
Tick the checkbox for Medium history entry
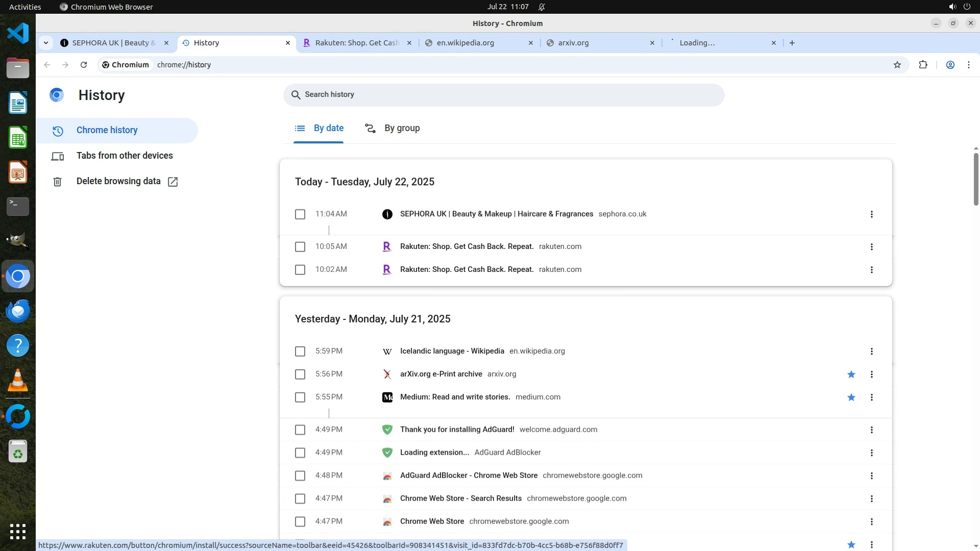(x=300, y=397)
